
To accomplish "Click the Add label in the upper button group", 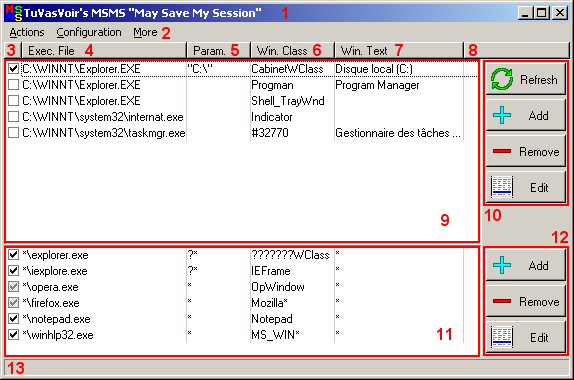I will coord(538,116).
